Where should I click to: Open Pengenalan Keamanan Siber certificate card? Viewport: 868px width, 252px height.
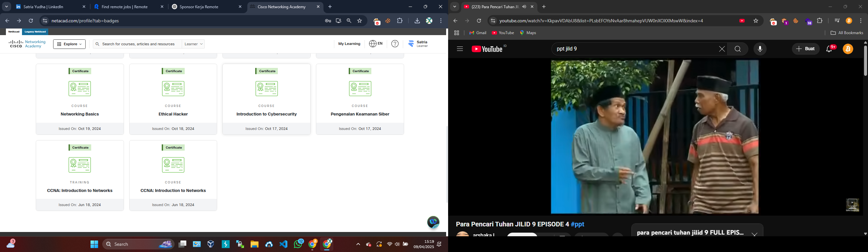click(x=360, y=99)
